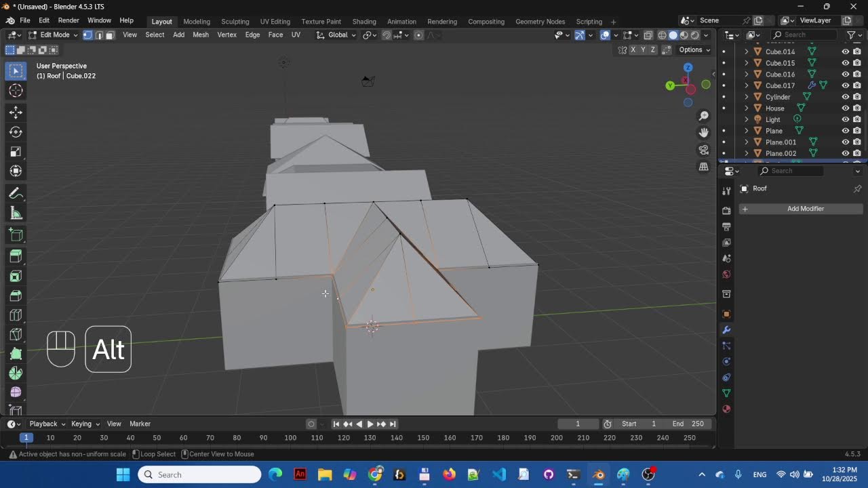Play the animation forward
Viewport: 868px width, 488px height.
click(370, 424)
